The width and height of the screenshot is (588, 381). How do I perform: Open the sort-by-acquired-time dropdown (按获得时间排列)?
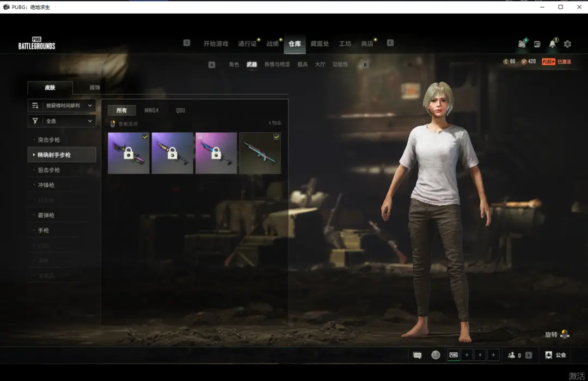[62, 106]
